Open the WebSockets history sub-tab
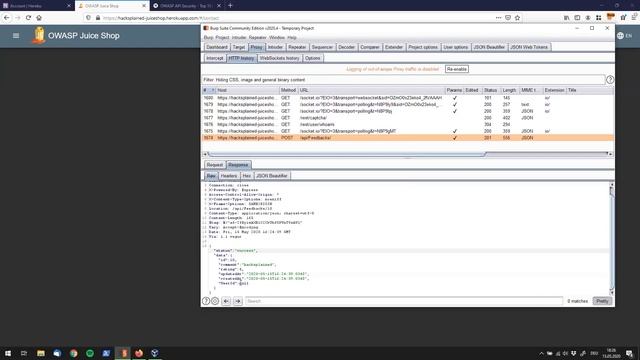Image resolution: width=640 pixels, height=360 pixels. tap(280, 58)
